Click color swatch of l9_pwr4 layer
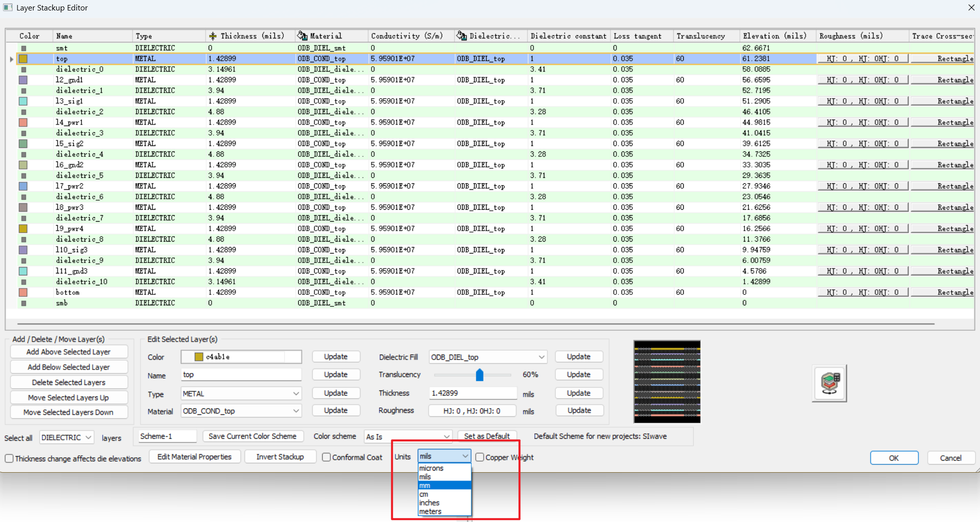This screenshot has width=980, height=522. pyautogui.click(x=23, y=229)
